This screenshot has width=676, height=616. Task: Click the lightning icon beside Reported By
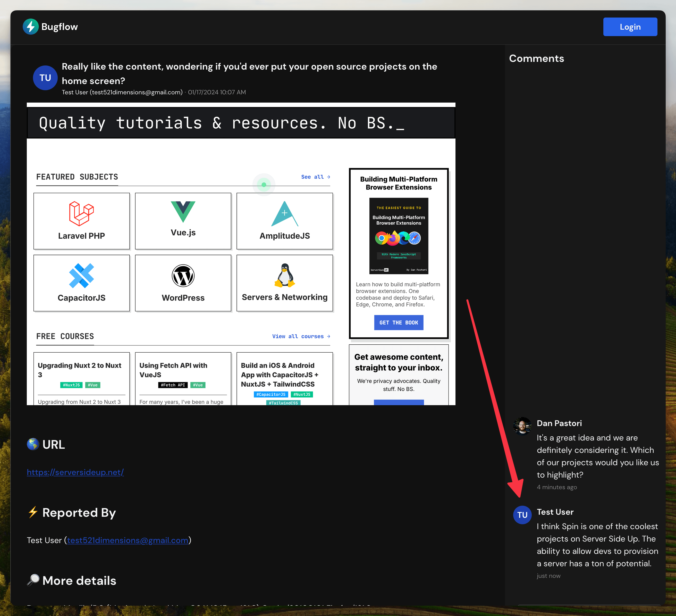[x=33, y=512]
